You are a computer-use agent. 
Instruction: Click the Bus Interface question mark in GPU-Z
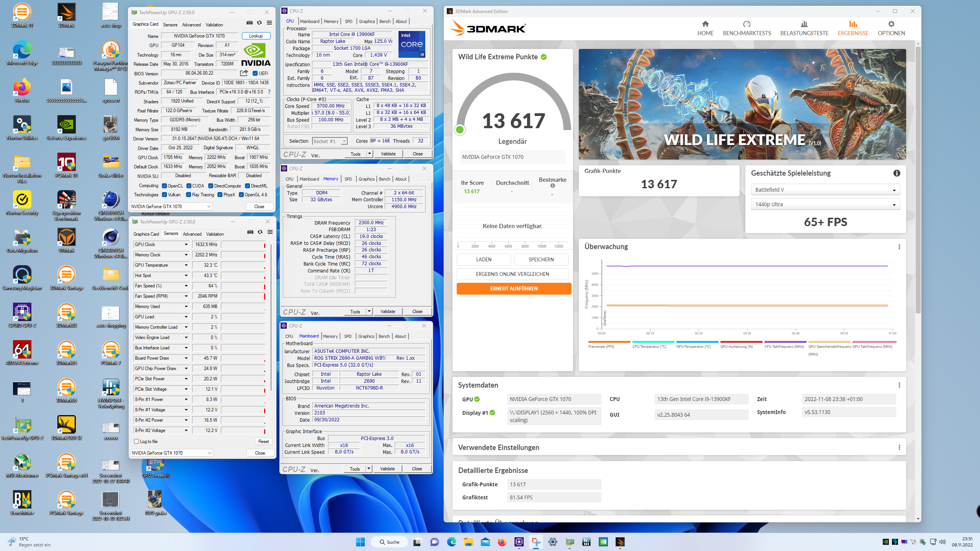[x=269, y=92]
